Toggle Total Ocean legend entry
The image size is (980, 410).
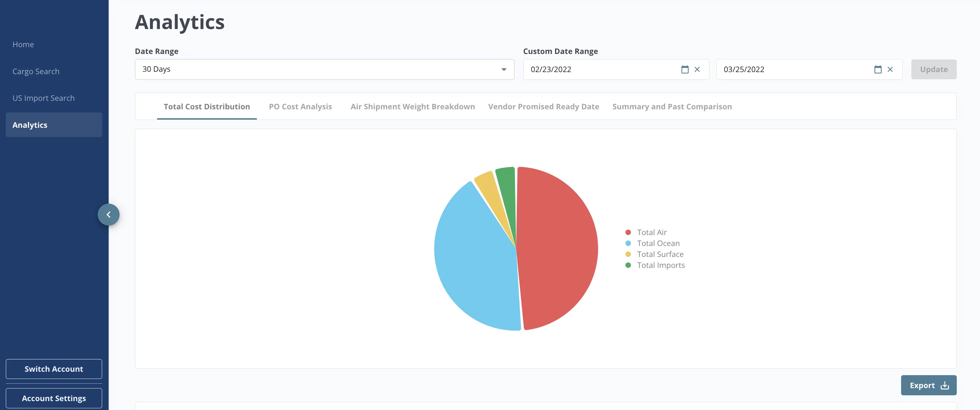tap(652, 243)
